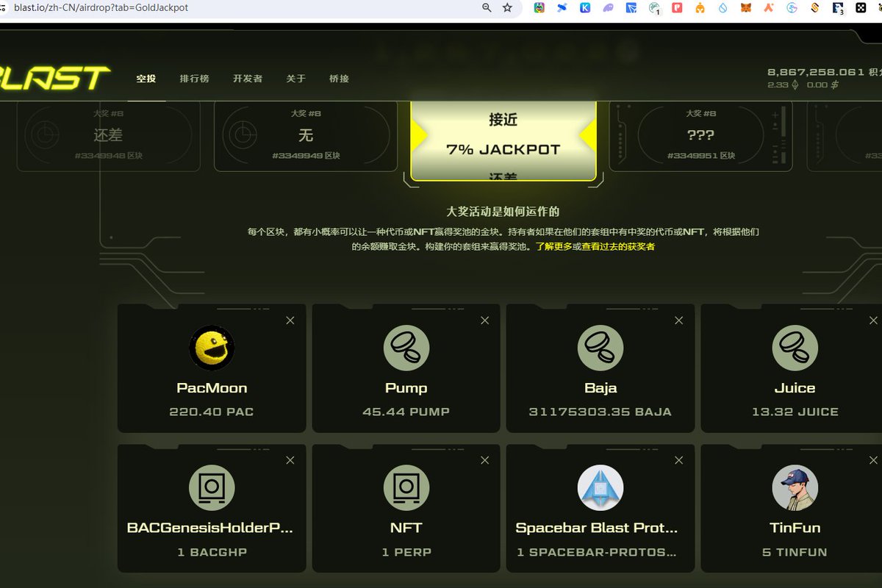Viewport: 882px width, 588px height.
Task: Click the address bar URL
Action: point(101,7)
